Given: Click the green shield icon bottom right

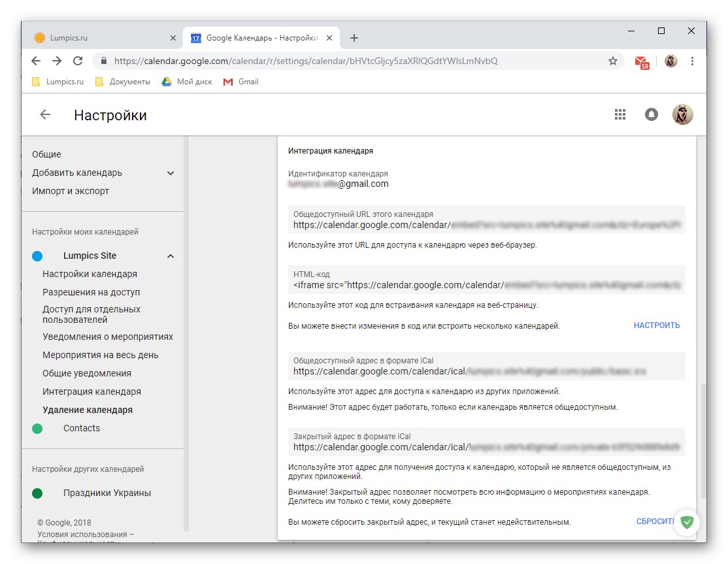Looking at the screenshot, I should click(x=686, y=522).
